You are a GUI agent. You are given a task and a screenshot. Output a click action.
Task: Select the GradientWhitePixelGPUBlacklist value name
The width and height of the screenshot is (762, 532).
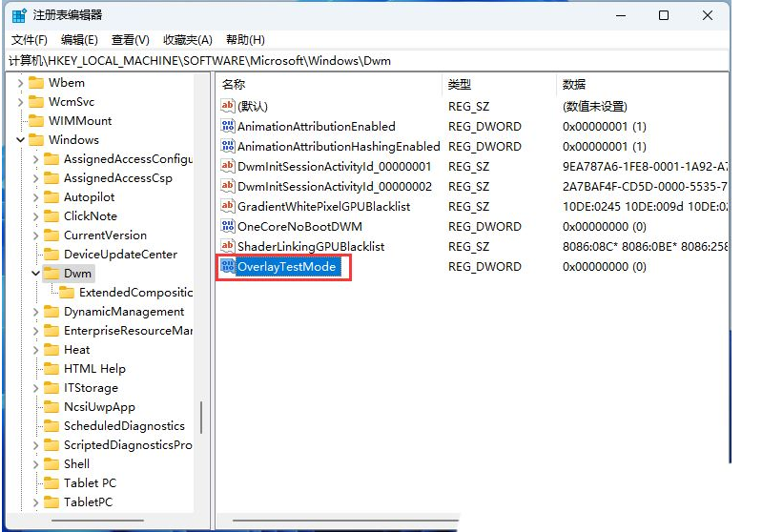pos(323,207)
